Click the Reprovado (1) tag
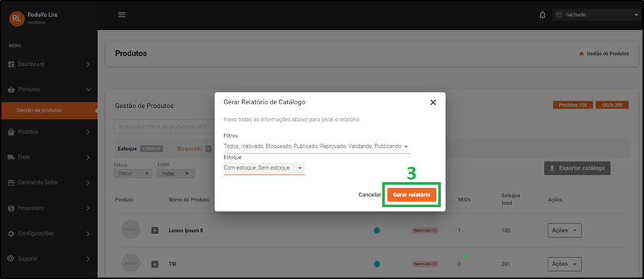 pos(425,230)
